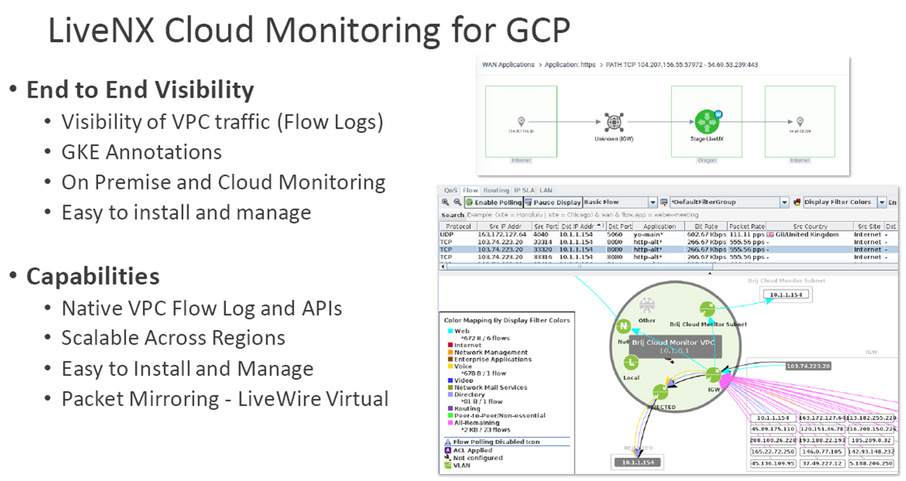Click the United Kingdom flag icon
The image size is (906, 481).
[770, 234]
